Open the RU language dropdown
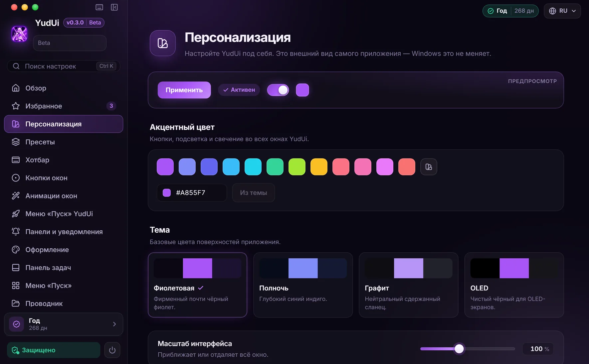The height and width of the screenshot is (364, 589). pyautogui.click(x=562, y=11)
